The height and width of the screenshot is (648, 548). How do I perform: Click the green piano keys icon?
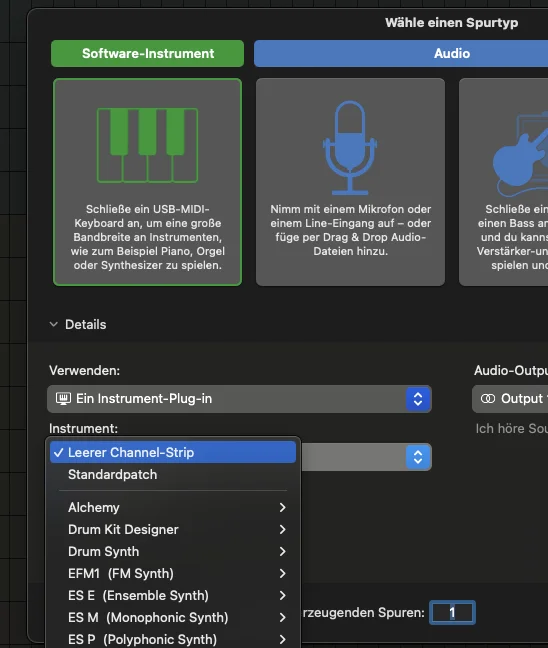pyautogui.click(x=148, y=145)
